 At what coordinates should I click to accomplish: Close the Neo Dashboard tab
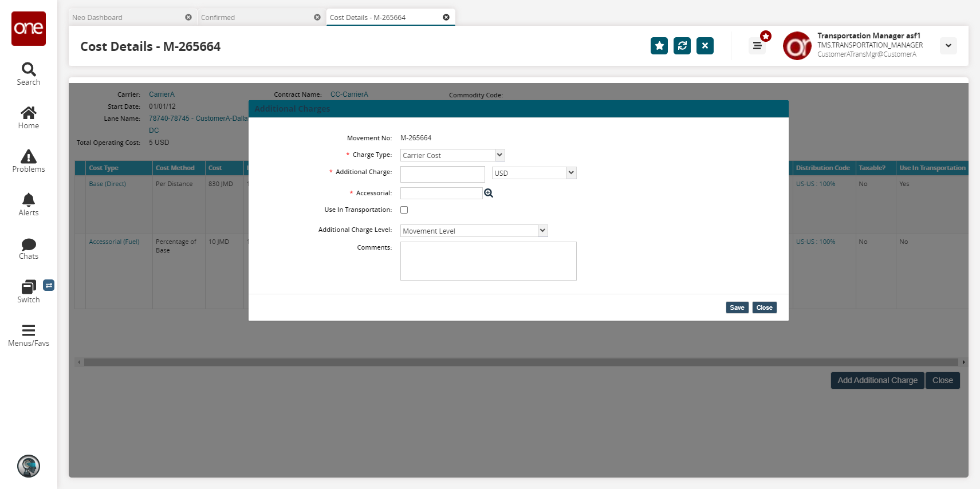point(188,17)
